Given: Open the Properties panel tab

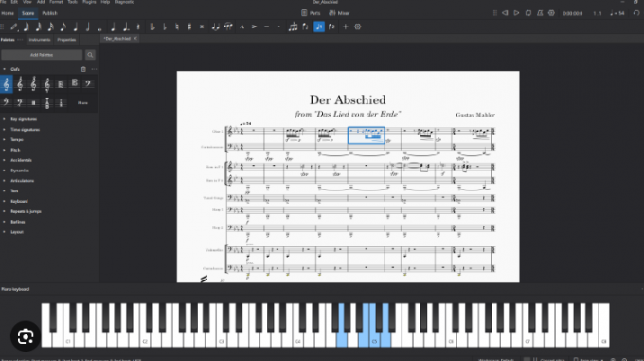Looking at the screenshot, I should tap(66, 40).
